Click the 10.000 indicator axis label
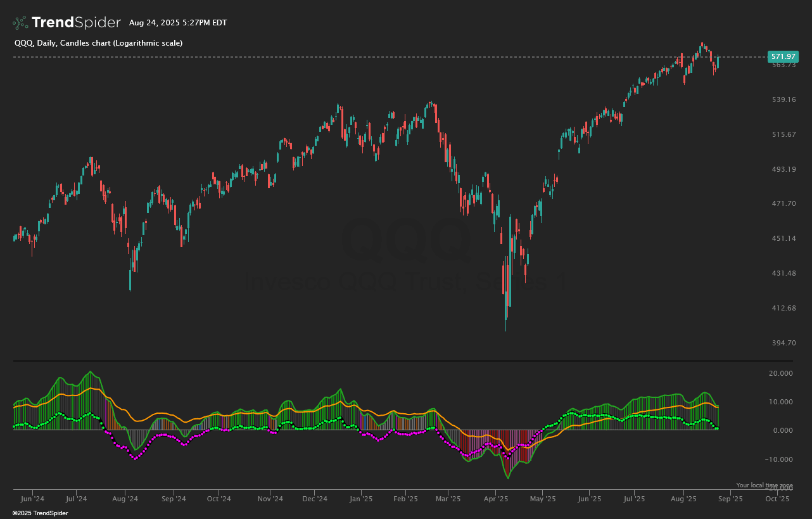 tap(781, 402)
